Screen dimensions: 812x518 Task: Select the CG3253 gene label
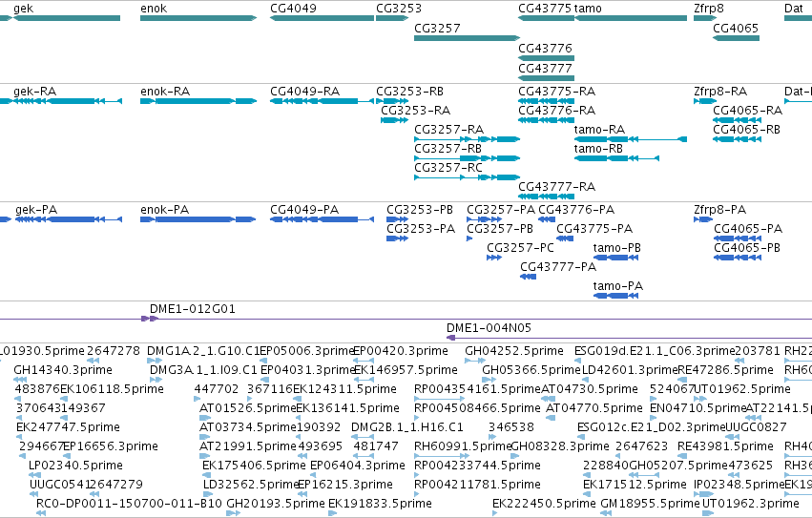point(399,9)
